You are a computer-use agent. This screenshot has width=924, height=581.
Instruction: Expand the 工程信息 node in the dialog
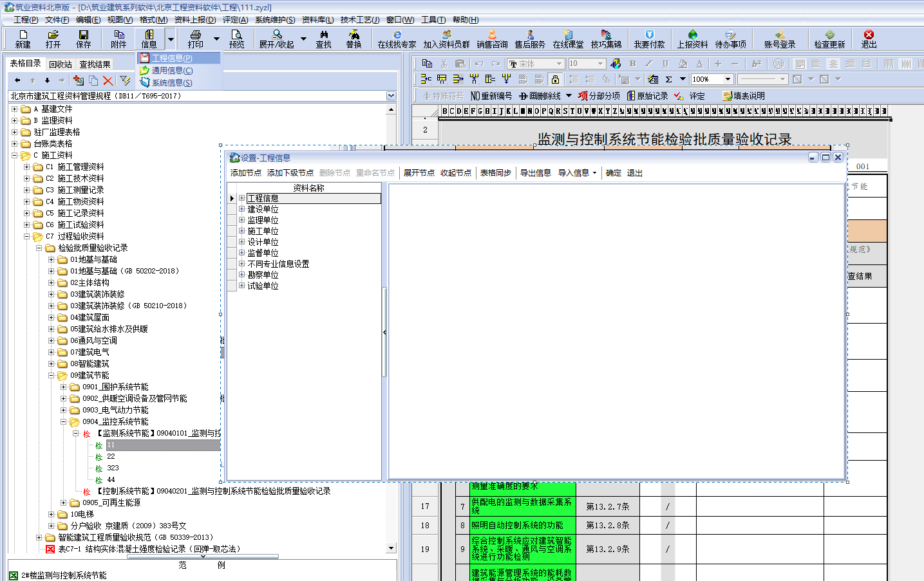pos(242,198)
